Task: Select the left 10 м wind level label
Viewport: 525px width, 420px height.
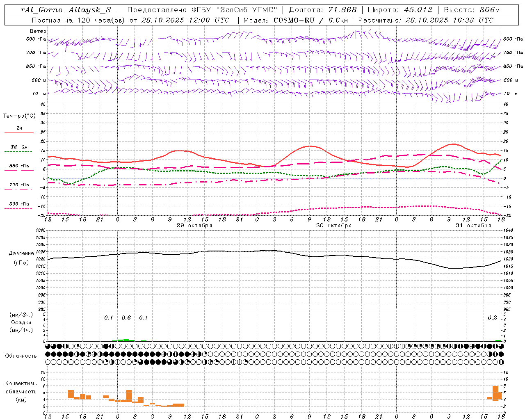Action: 39,94
